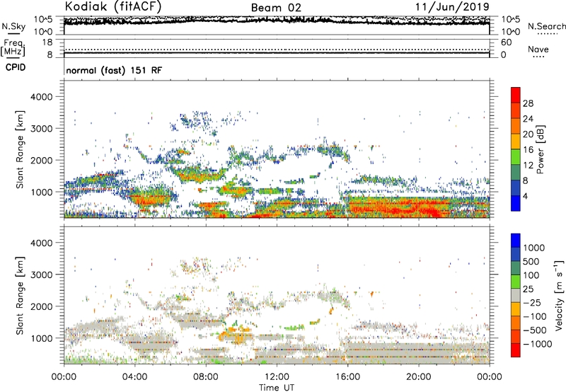Viewport: 566px width, 392px height.
Task: Pick the bright blue bottom segment of power colorbar
Action: pos(516,204)
